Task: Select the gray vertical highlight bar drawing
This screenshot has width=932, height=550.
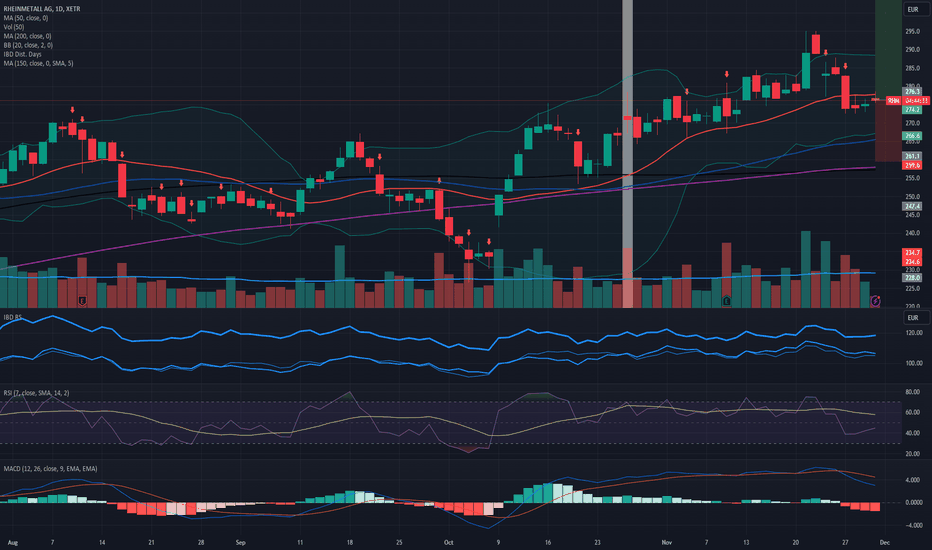Action: tap(627, 153)
